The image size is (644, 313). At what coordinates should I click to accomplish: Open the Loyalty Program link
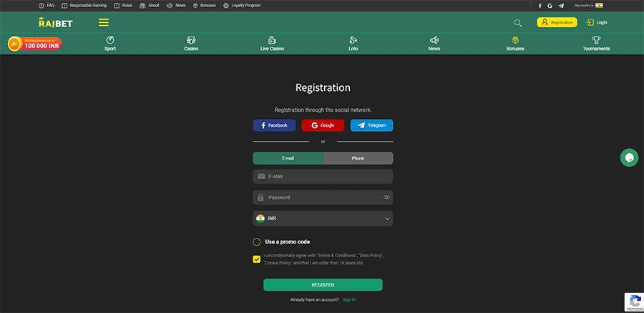pos(242,6)
